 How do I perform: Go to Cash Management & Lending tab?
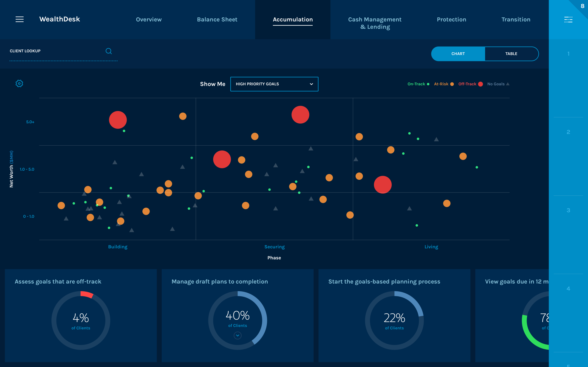coord(375,23)
